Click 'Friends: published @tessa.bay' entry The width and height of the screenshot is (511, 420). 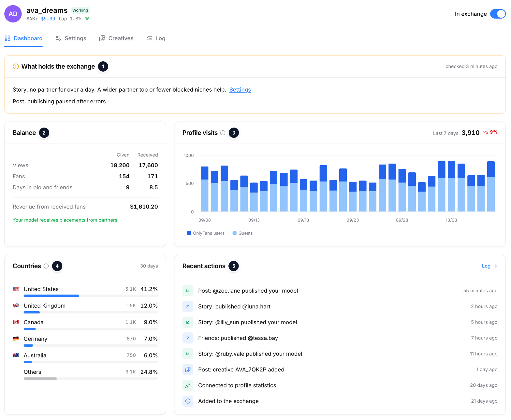pyautogui.click(x=340, y=338)
